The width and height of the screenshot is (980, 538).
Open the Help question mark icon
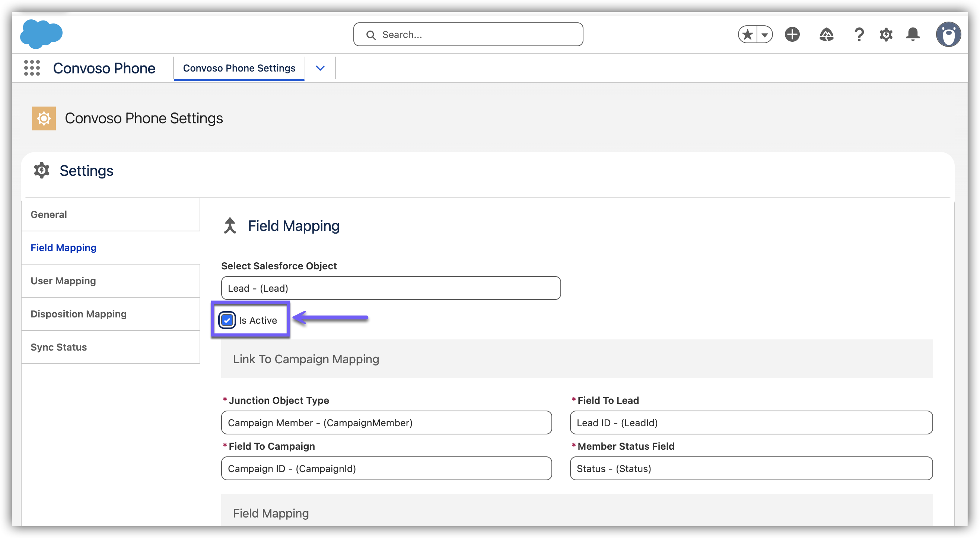coord(859,35)
